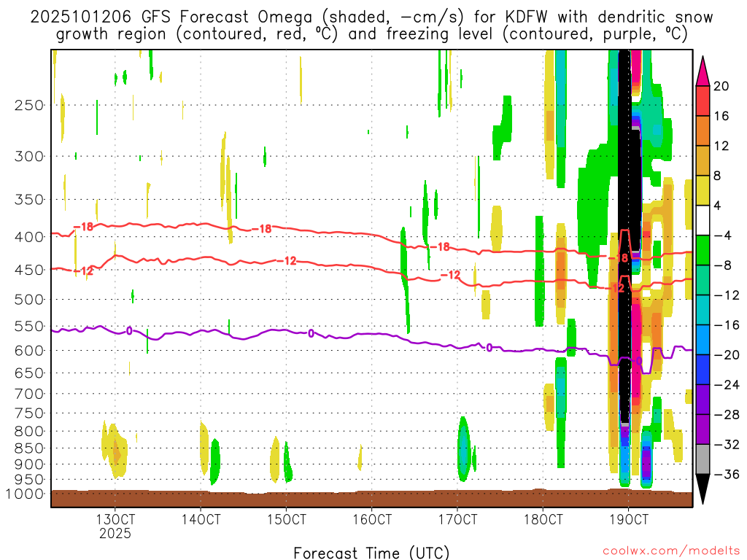
Task: Pick the green colorbar swatch between −4 and −8
Action: [x=703, y=251]
